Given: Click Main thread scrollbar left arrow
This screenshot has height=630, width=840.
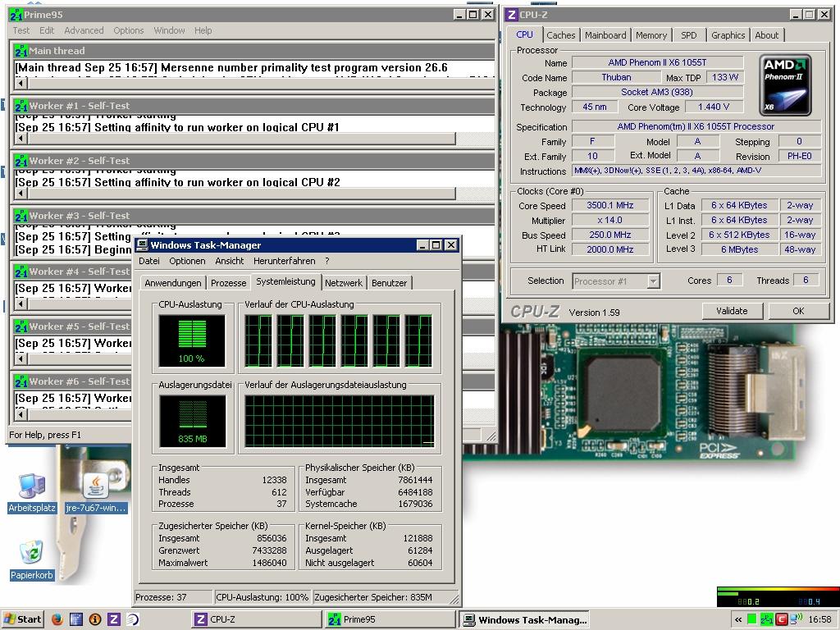Looking at the screenshot, I should point(21,83).
